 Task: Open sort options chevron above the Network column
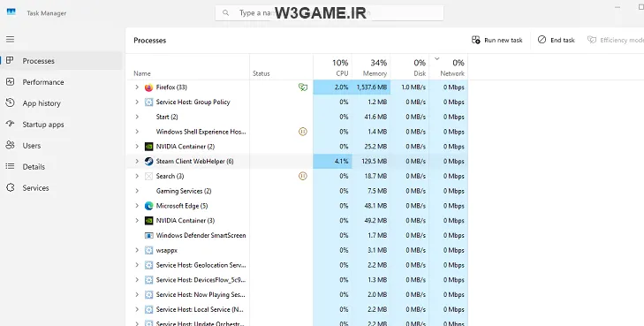point(437,58)
